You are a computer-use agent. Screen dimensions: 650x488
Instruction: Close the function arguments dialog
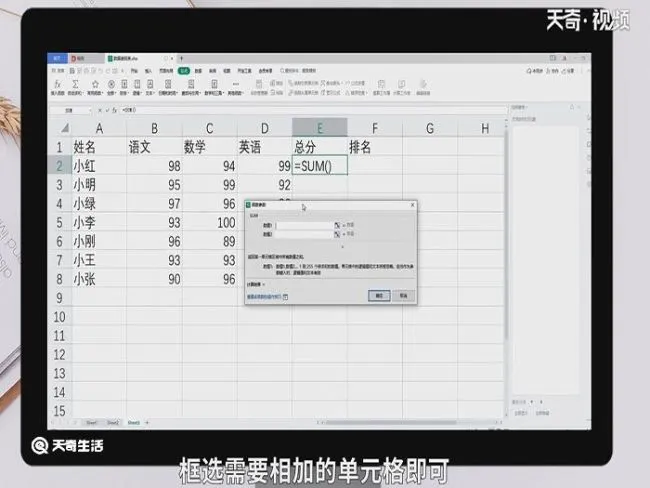[x=412, y=205]
